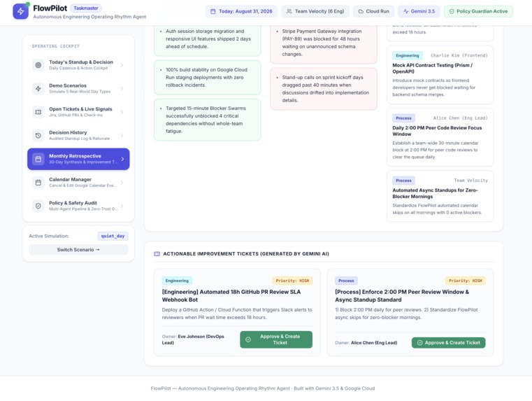Click the Targeted 15-minute Blocker Swarms note
This screenshot has height=401, width=532.
(208, 120)
